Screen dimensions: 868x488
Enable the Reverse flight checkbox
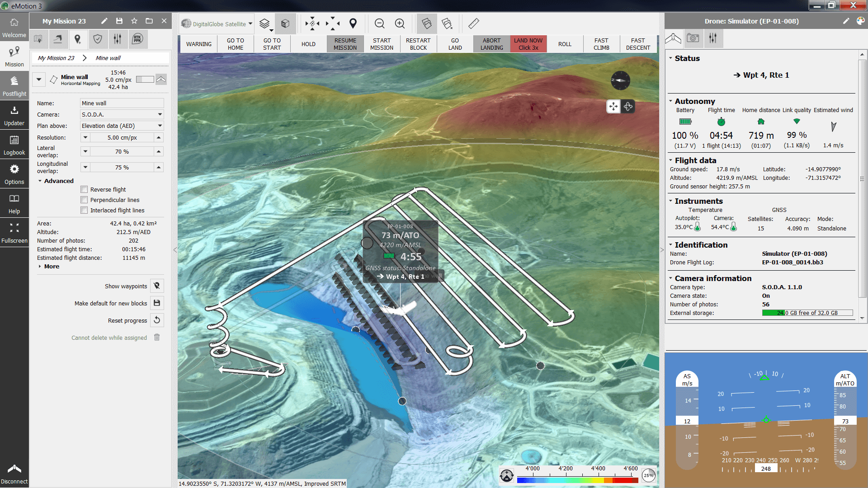coord(84,189)
